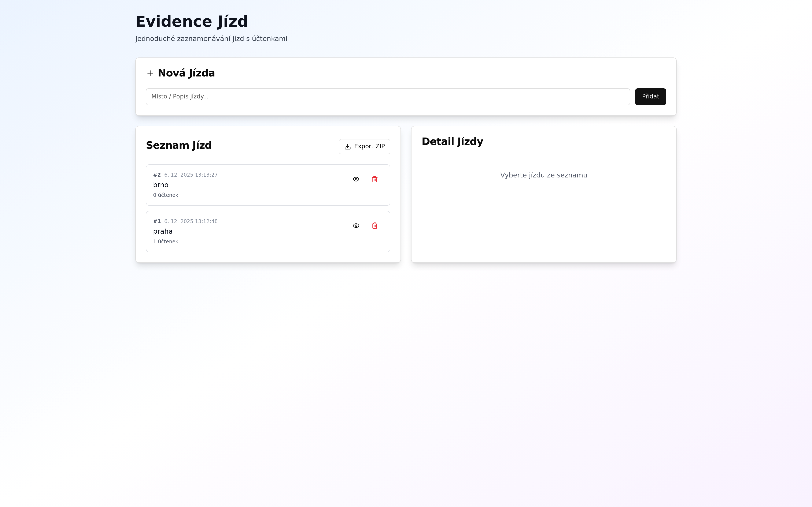Delete the brno ride entry

(375, 179)
